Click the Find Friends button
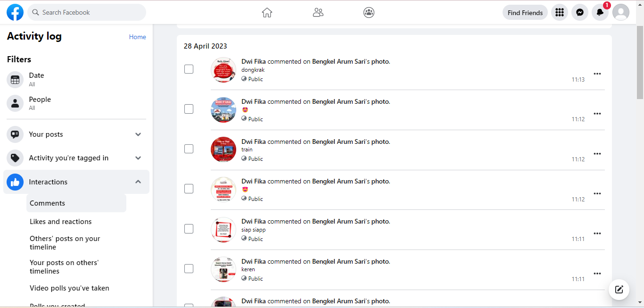This screenshot has width=644, height=308. (x=525, y=13)
